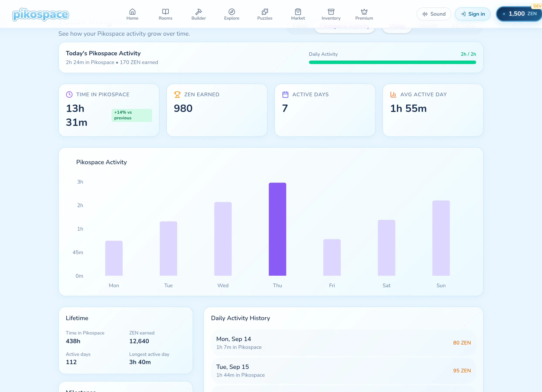Click the pikospace logo

[x=41, y=14]
